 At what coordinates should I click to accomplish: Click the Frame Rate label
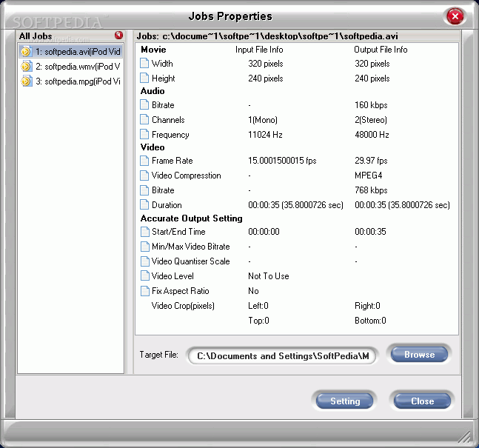click(x=172, y=161)
